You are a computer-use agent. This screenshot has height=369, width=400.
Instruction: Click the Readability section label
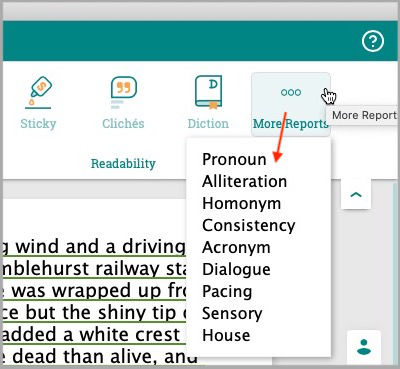pos(123,164)
